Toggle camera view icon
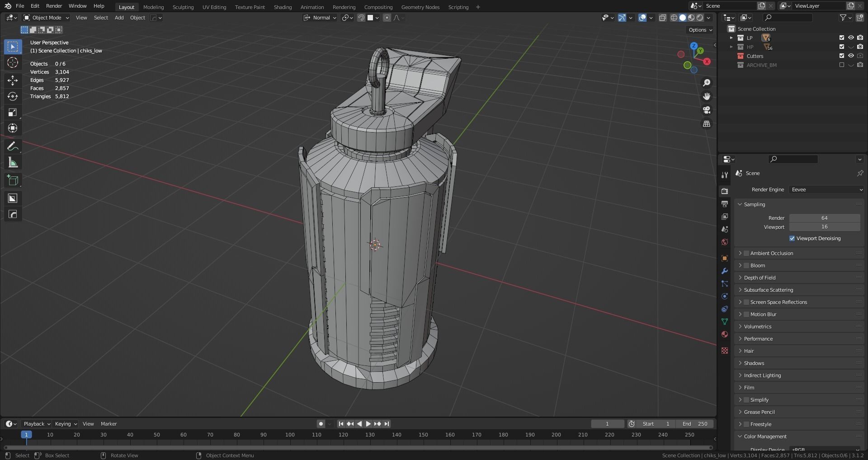 click(707, 110)
